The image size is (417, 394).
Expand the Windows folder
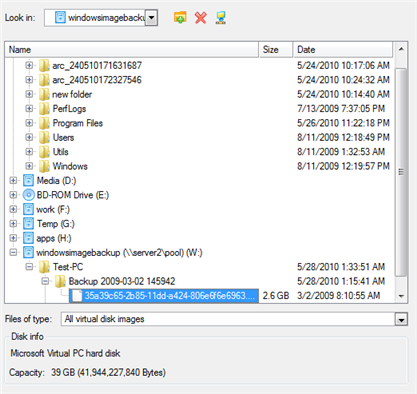tap(29, 166)
